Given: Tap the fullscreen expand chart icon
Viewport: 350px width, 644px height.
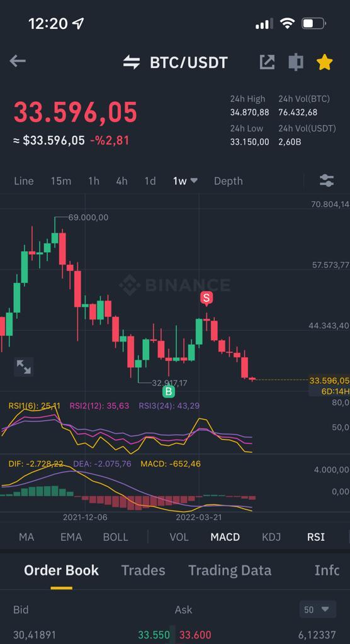Looking at the screenshot, I should [x=23, y=367].
